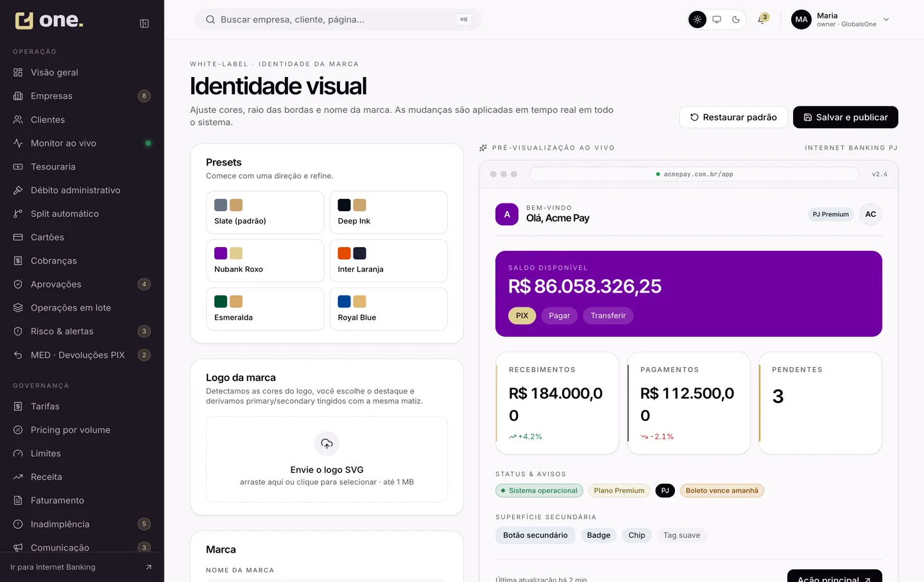Click the Cobranças receipt icon

18,261
